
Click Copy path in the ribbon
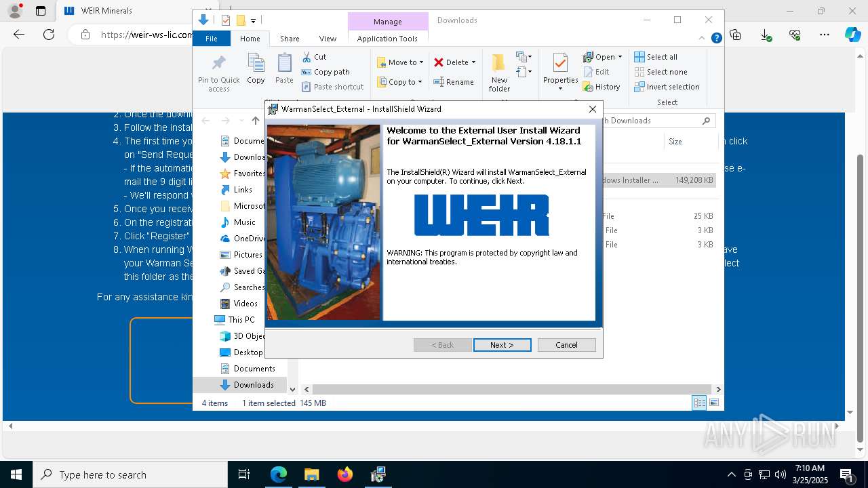pos(325,72)
